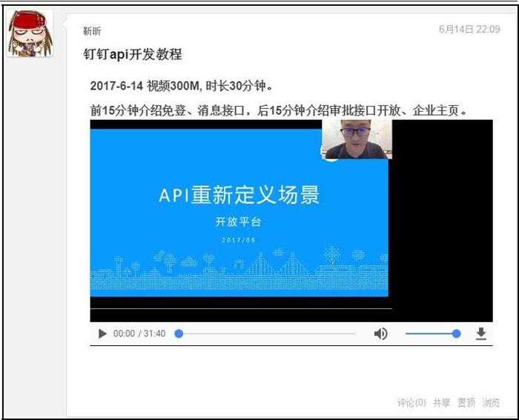
Task: Click the video progress seek bar
Action: 265,333
